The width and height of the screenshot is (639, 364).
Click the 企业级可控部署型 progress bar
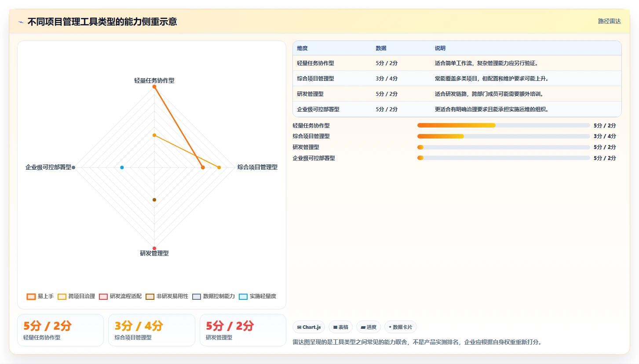504,158
